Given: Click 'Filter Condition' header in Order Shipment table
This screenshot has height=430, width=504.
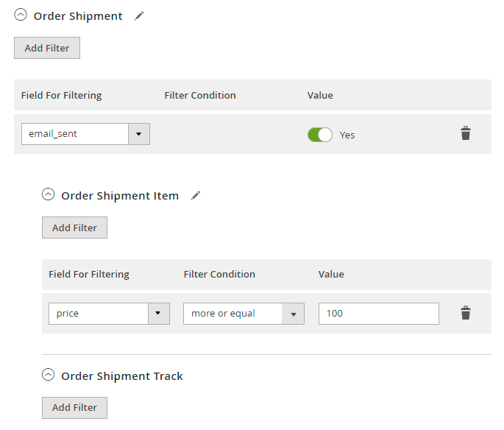Looking at the screenshot, I should [x=200, y=95].
